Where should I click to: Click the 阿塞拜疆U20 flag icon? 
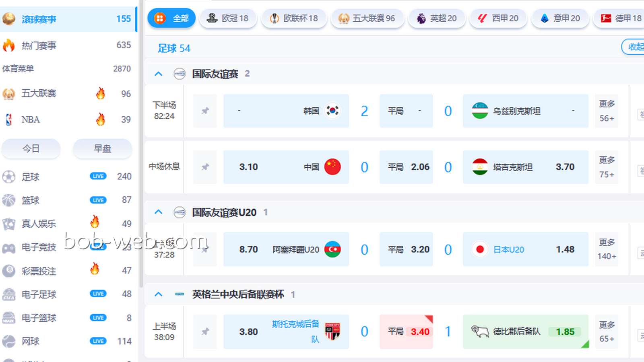pyautogui.click(x=332, y=249)
